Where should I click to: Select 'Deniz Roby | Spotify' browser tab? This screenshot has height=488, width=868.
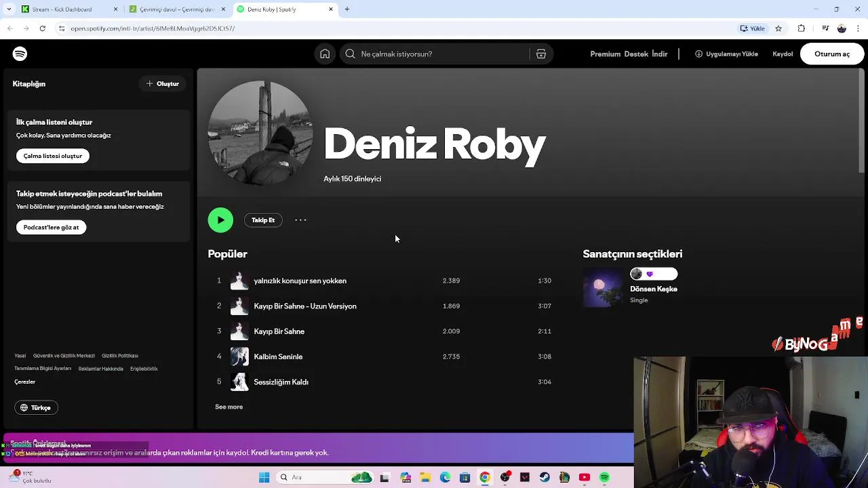[285, 9]
